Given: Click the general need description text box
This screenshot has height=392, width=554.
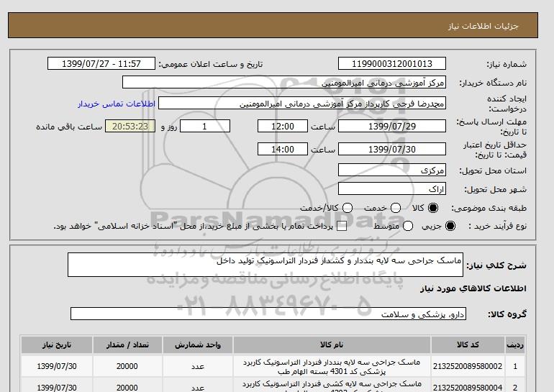Looking at the screenshot, I should [265, 265].
